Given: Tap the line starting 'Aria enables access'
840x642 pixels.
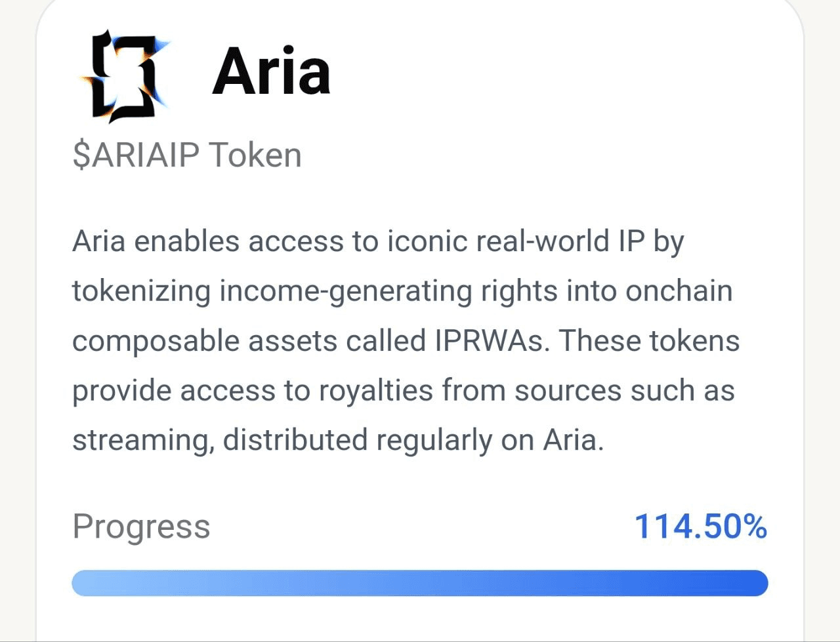Looking at the screenshot, I should pyautogui.click(x=378, y=241).
